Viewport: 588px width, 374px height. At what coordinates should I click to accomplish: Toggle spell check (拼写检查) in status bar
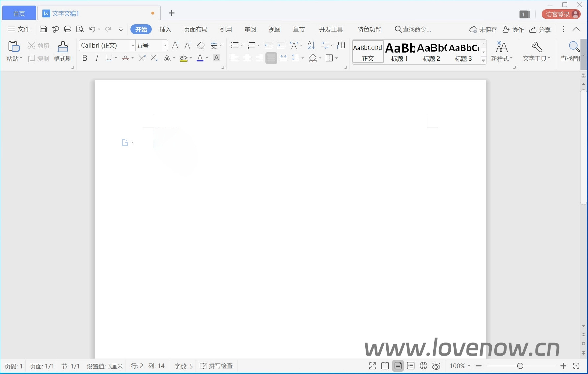click(216, 366)
